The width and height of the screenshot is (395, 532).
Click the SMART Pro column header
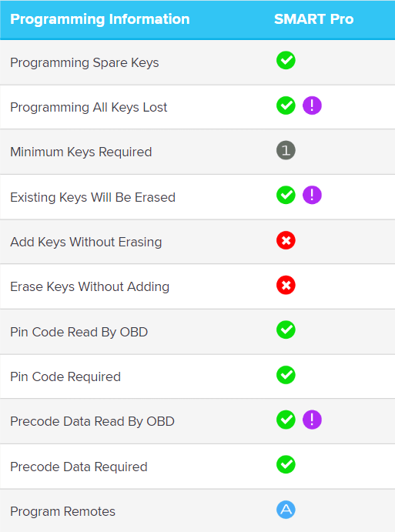click(x=314, y=19)
